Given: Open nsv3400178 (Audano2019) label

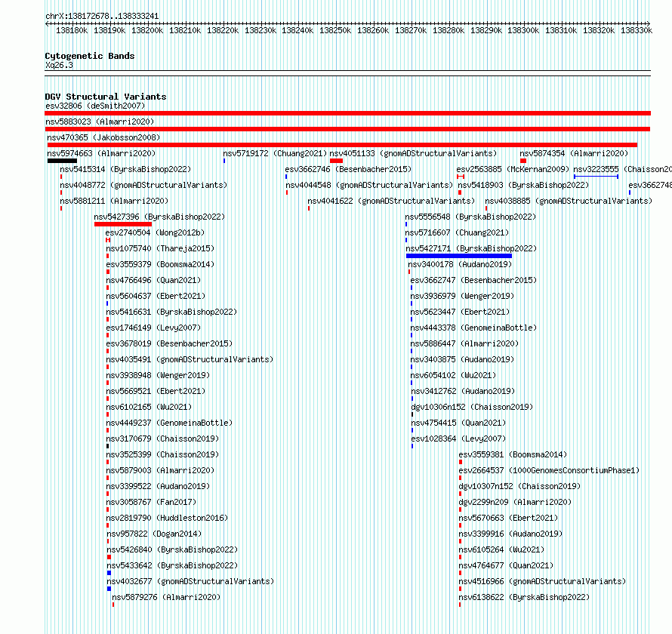Looking at the screenshot, I should [x=460, y=264].
